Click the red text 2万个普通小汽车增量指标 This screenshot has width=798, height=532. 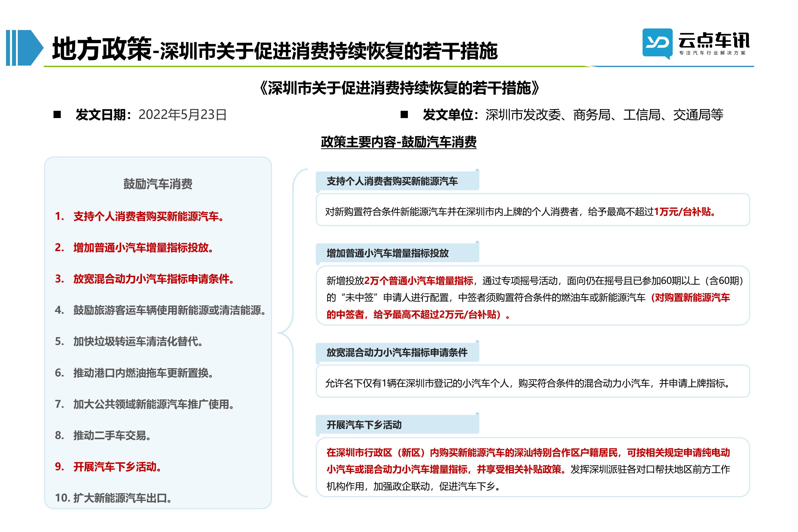point(418,281)
